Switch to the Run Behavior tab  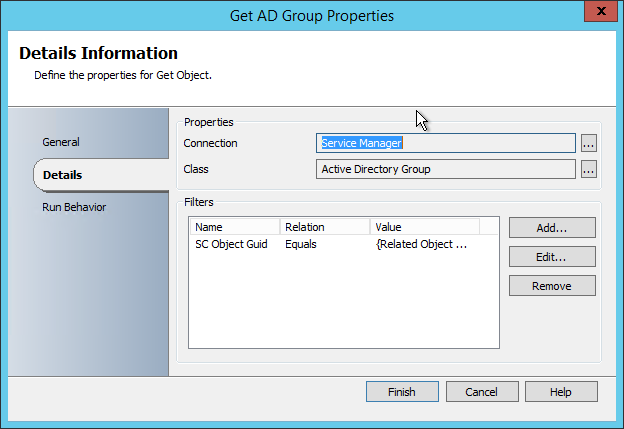tap(74, 207)
